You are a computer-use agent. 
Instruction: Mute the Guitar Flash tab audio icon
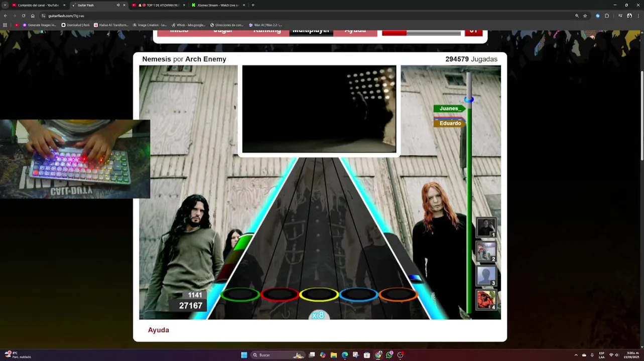(x=118, y=5)
